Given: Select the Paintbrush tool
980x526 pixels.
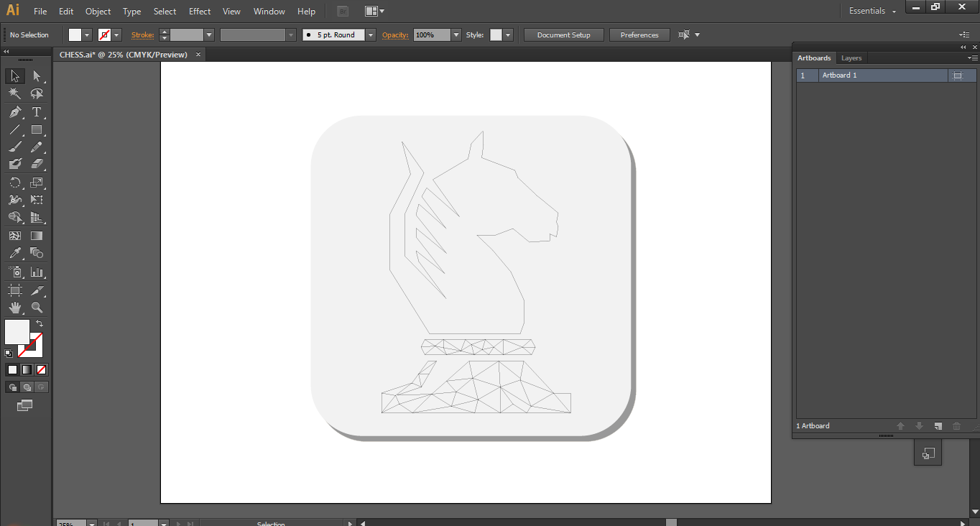Looking at the screenshot, I should point(15,147).
